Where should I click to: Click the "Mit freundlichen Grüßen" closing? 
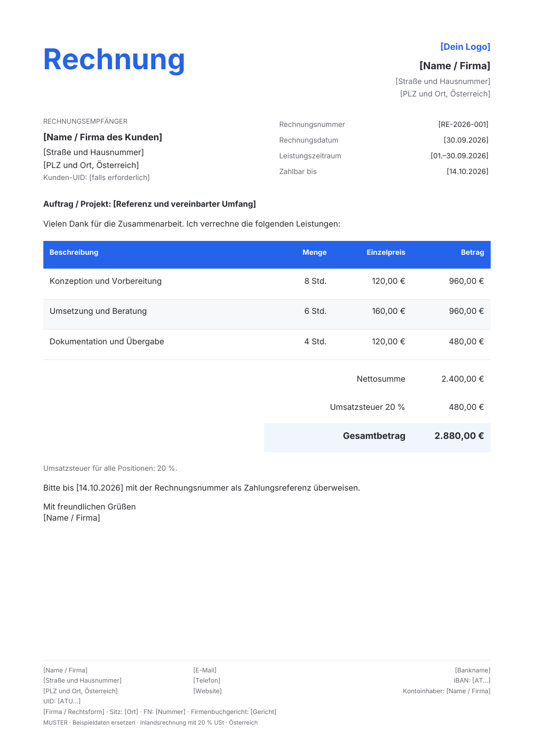[89, 507]
